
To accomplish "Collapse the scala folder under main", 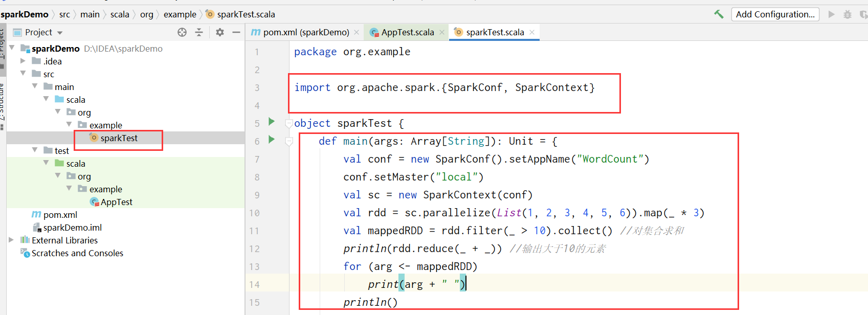I will pyautogui.click(x=46, y=99).
